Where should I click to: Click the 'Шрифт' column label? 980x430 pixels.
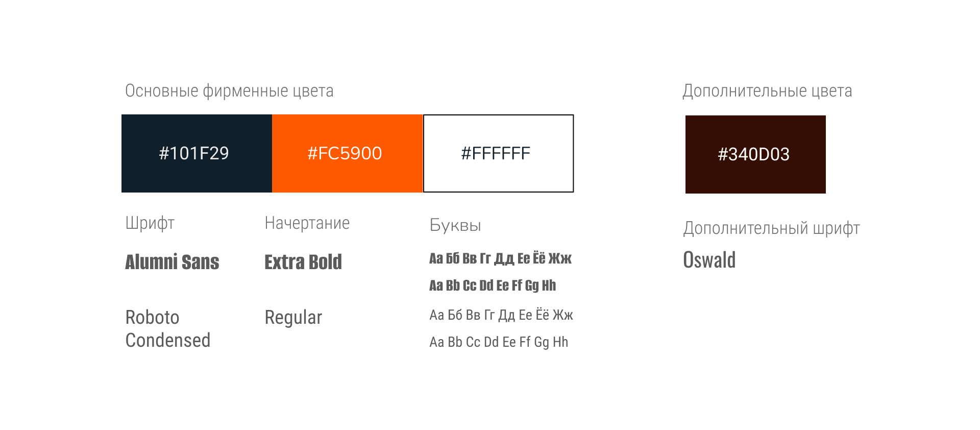150,223
